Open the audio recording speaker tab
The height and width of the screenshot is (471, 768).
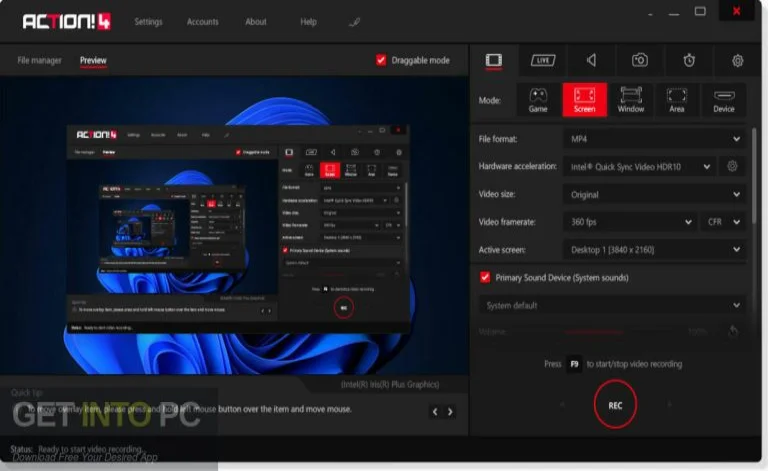[x=591, y=60]
